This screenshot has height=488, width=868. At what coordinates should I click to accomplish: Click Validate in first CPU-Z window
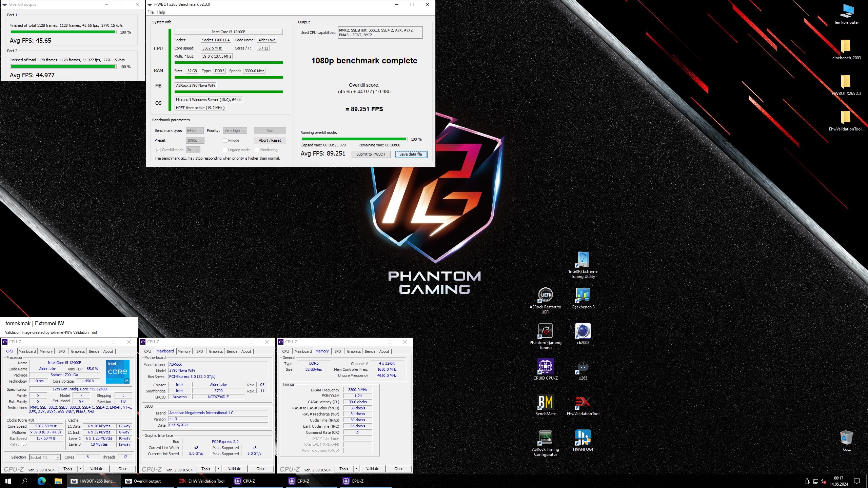[x=97, y=469]
